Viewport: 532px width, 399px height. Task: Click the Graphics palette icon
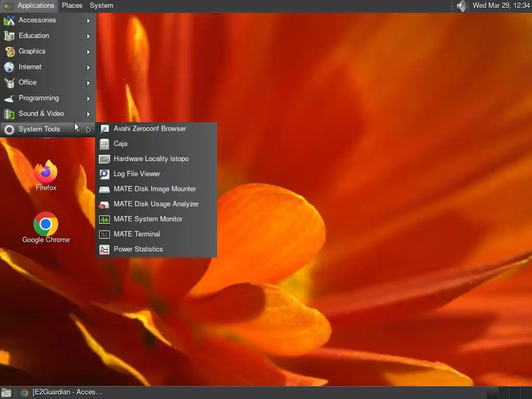[x=9, y=51]
